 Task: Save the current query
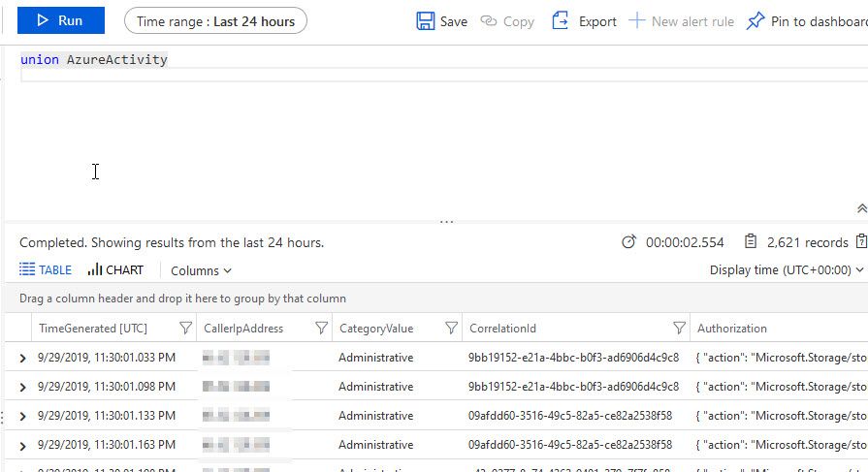[x=442, y=20]
